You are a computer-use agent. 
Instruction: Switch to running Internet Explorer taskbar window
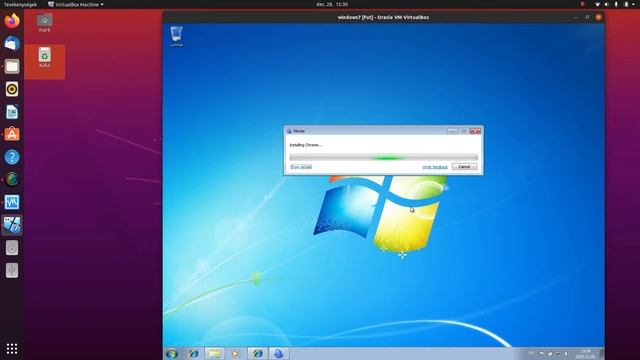[x=257, y=353]
